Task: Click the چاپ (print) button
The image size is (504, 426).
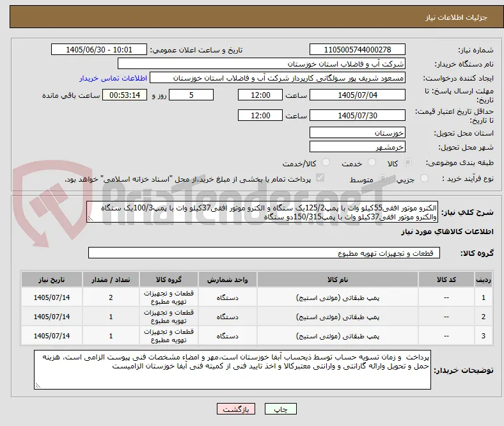Action: tap(280, 409)
